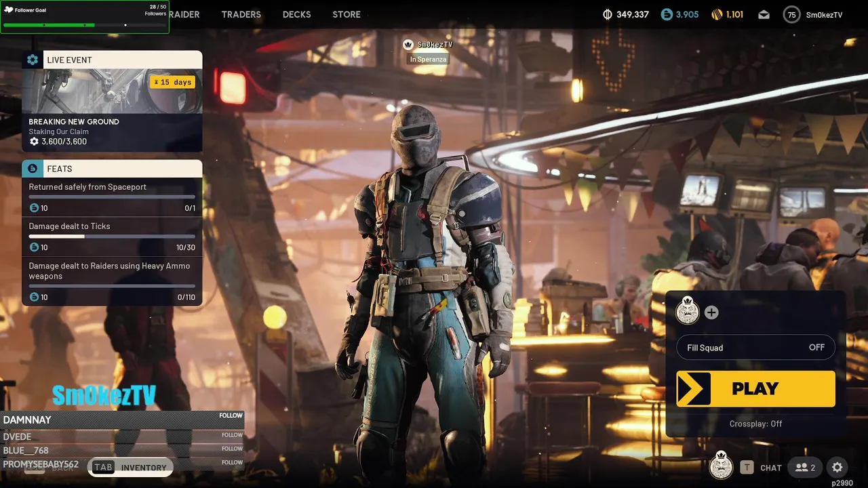The width and height of the screenshot is (868, 488).
Task: Open the Breaking New Ground event thumbnail
Action: [x=112, y=91]
